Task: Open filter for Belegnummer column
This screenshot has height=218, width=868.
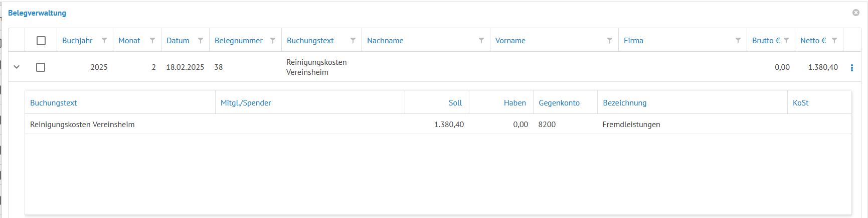Action: (x=273, y=41)
